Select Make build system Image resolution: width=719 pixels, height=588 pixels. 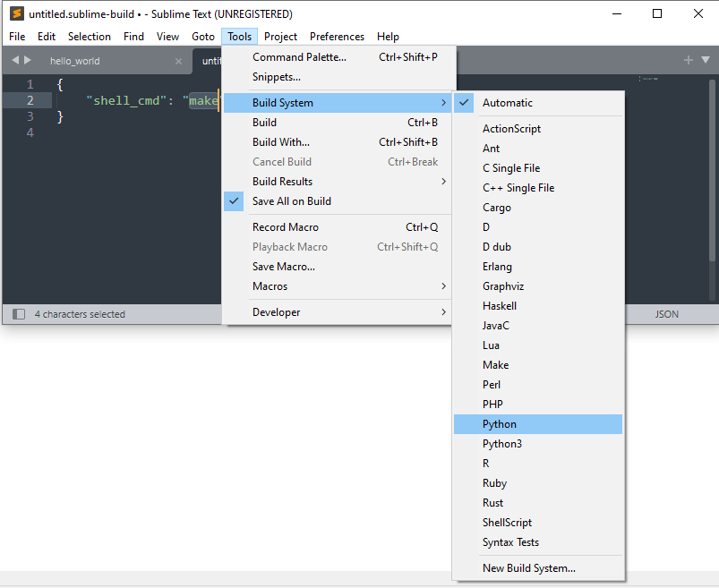click(538, 365)
